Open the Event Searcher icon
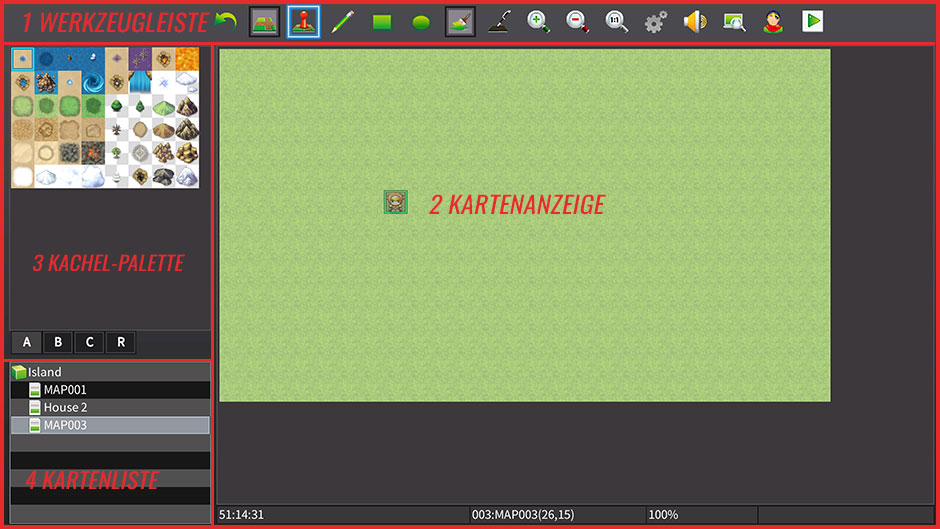 pos(734,21)
